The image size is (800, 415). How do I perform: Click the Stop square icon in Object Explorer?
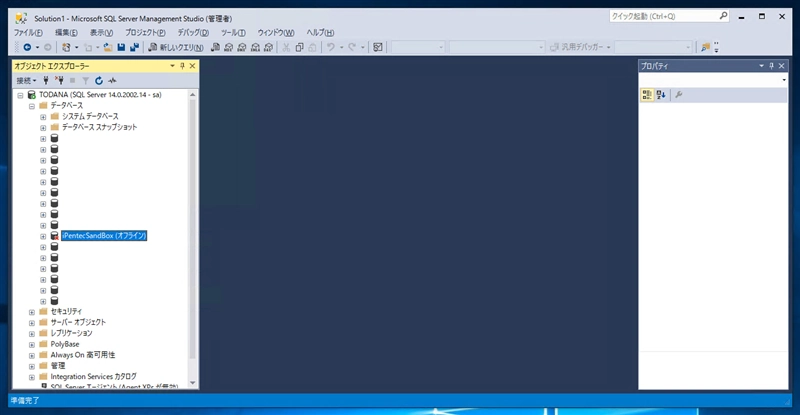pyautogui.click(x=72, y=80)
